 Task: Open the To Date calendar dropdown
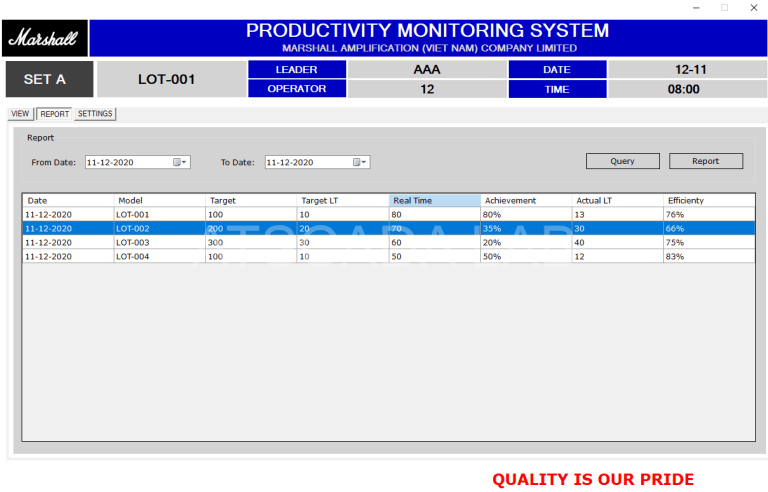(360, 162)
